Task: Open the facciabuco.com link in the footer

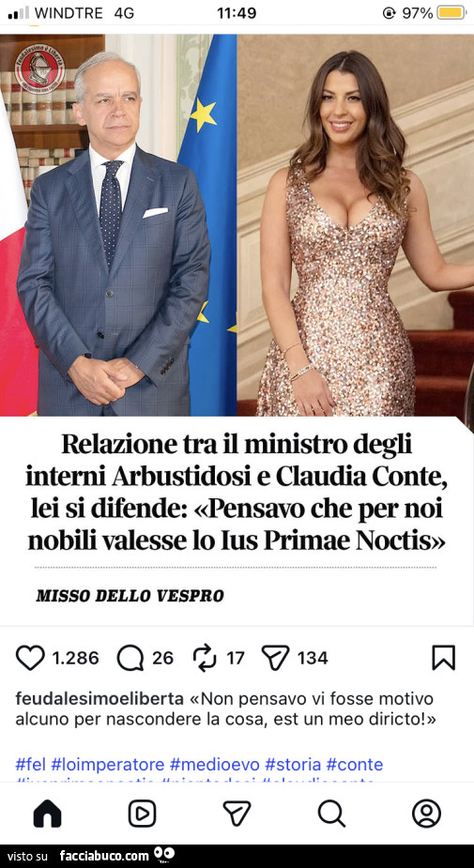Action: (x=104, y=856)
